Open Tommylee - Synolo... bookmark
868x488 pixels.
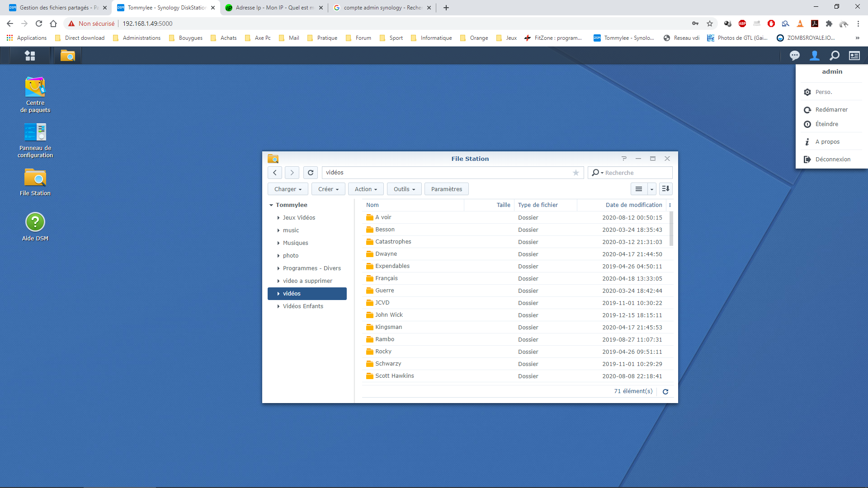coord(624,38)
